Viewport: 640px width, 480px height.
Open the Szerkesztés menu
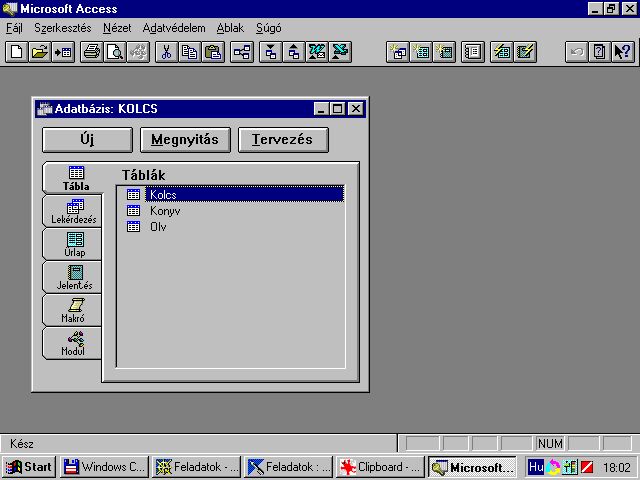point(62,28)
